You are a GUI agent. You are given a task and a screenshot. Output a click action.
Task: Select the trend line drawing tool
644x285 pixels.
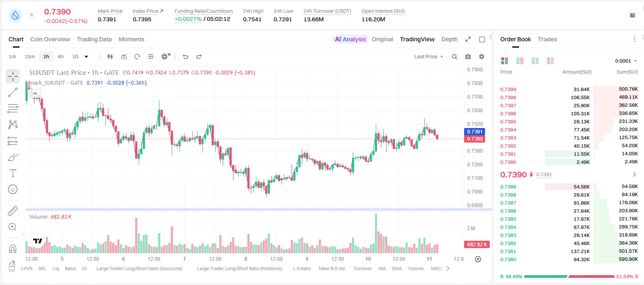[13, 92]
